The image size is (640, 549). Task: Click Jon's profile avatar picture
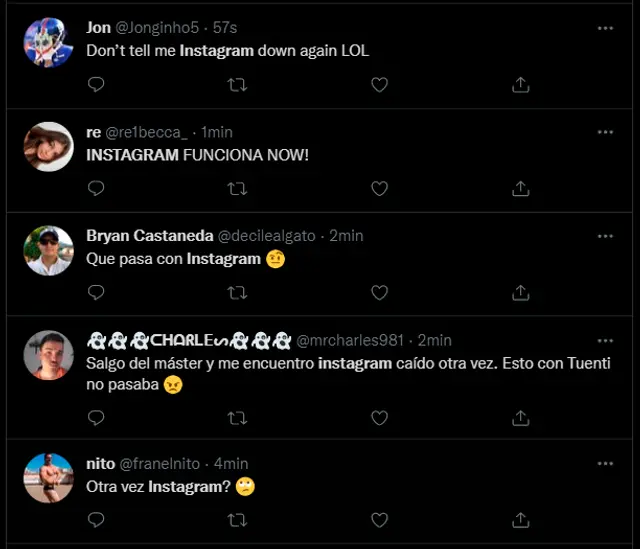click(x=49, y=42)
